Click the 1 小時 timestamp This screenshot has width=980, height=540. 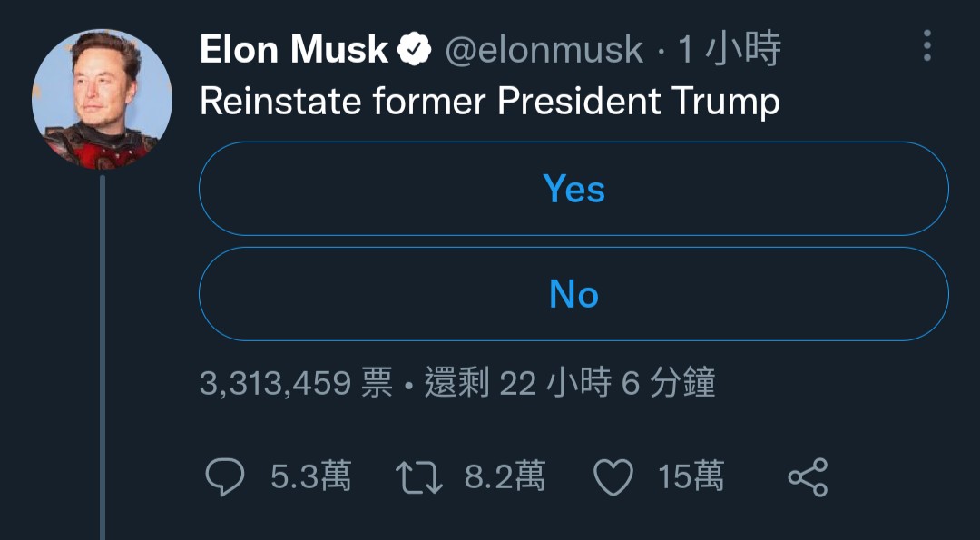(729, 50)
